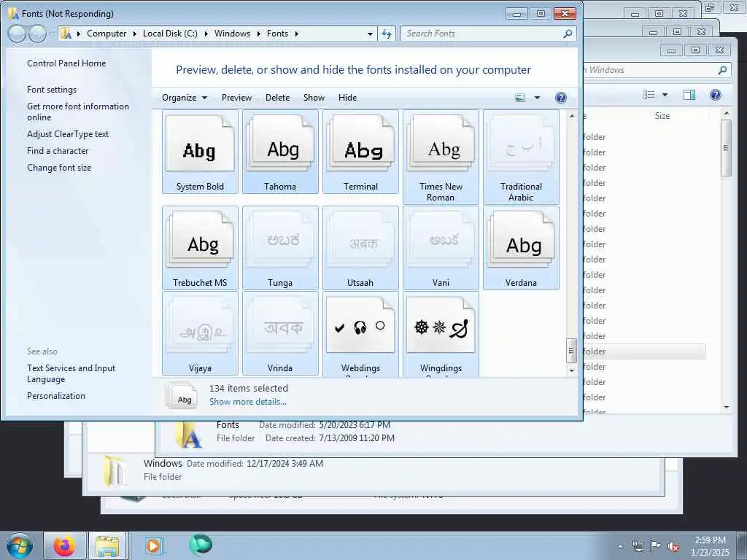Expand the arrow after Computer in breadcrumb
The image size is (747, 560).
coord(135,34)
